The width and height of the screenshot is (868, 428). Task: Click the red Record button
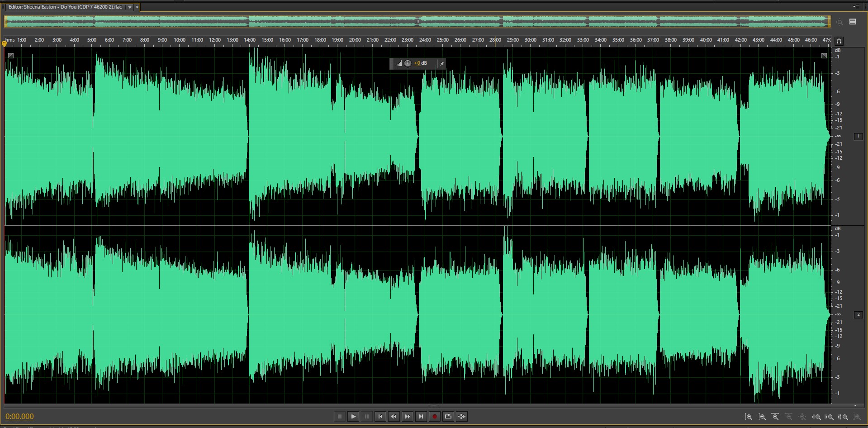[x=435, y=417]
